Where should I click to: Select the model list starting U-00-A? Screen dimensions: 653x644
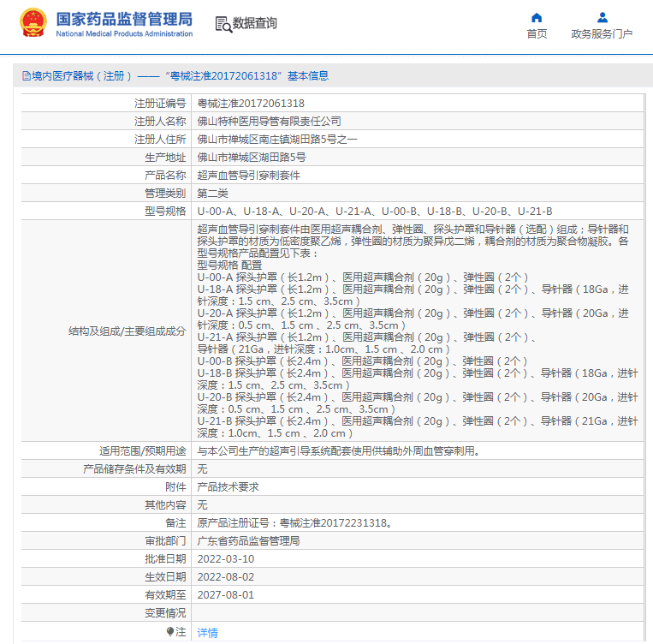click(x=374, y=212)
